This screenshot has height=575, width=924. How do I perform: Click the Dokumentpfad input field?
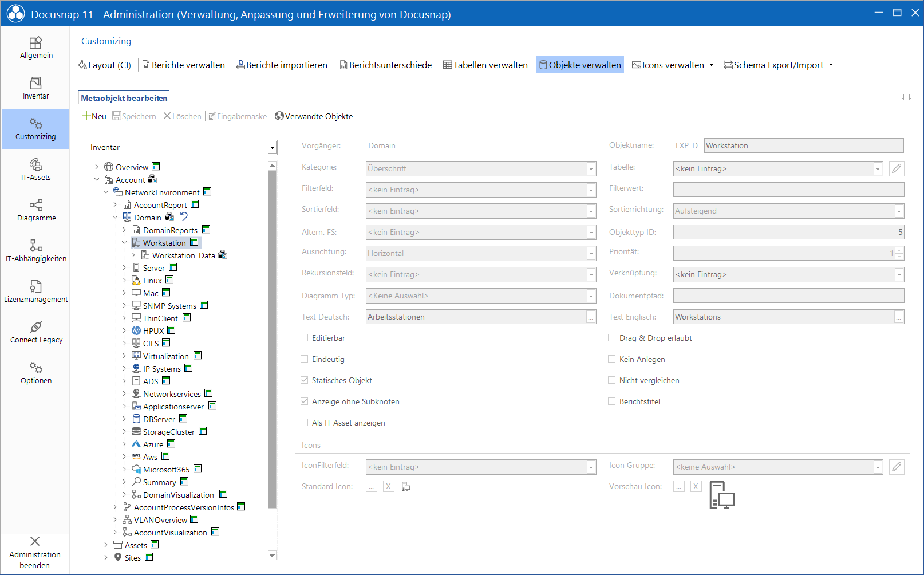pos(789,296)
